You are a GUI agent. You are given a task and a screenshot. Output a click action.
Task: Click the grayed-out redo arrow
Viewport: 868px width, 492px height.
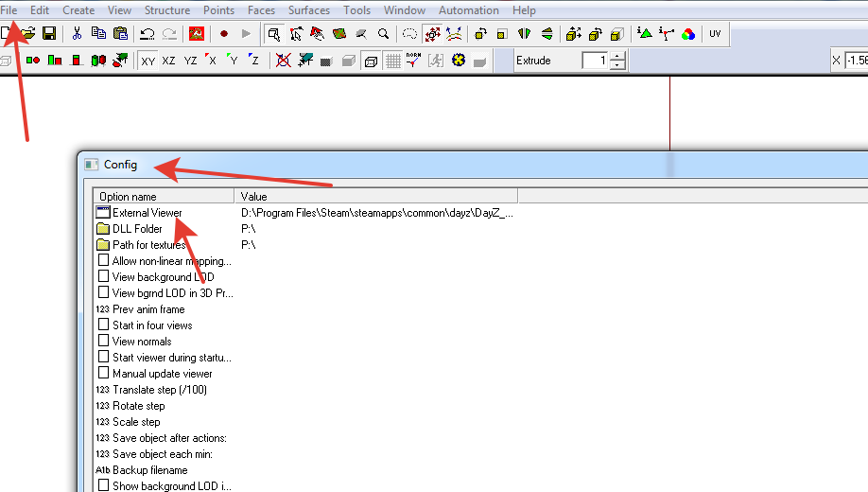(x=169, y=34)
